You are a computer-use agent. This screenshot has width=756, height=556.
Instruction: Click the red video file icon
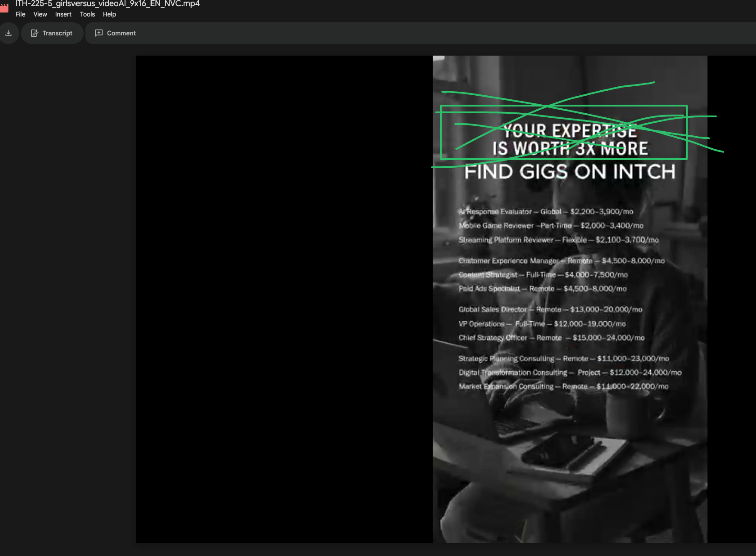coord(4,8)
